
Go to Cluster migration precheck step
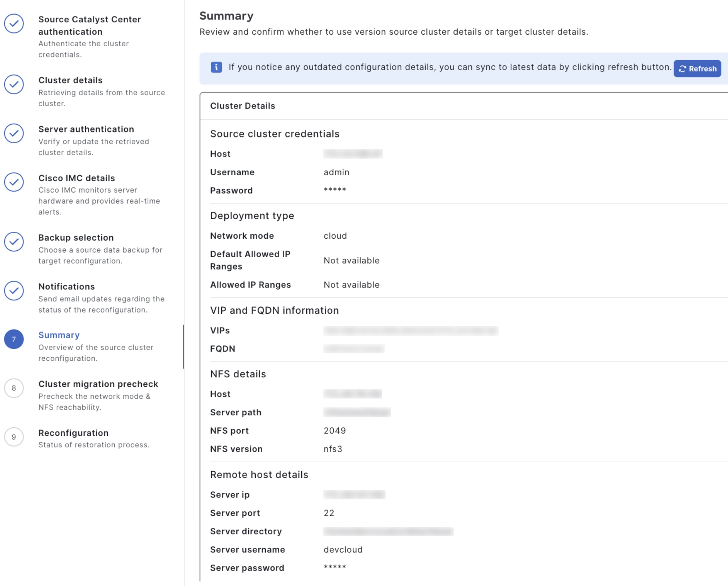click(x=98, y=384)
